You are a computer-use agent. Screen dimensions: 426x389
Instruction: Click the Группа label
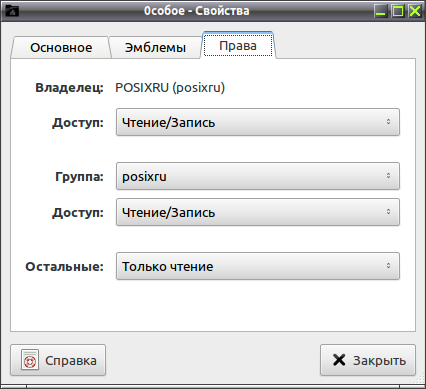pyautogui.click(x=79, y=176)
